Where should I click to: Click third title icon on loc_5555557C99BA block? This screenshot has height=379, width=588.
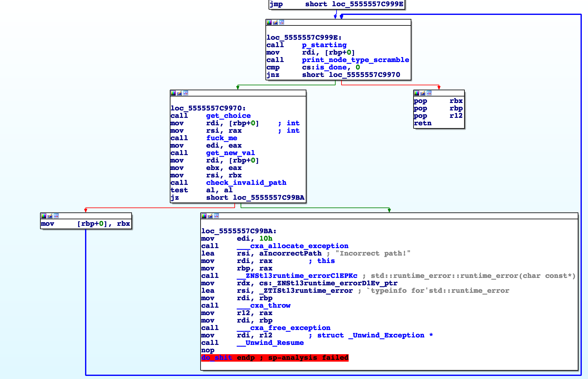click(x=216, y=216)
